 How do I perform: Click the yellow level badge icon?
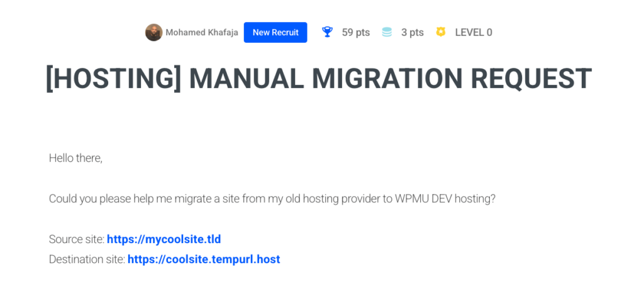(x=441, y=32)
